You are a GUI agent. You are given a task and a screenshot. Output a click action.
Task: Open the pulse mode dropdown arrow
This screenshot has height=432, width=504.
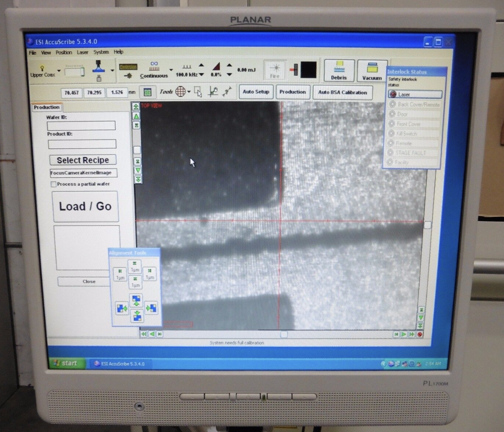pos(170,70)
